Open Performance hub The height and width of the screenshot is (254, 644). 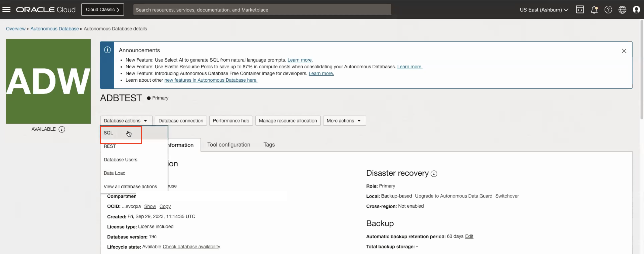pyautogui.click(x=231, y=120)
